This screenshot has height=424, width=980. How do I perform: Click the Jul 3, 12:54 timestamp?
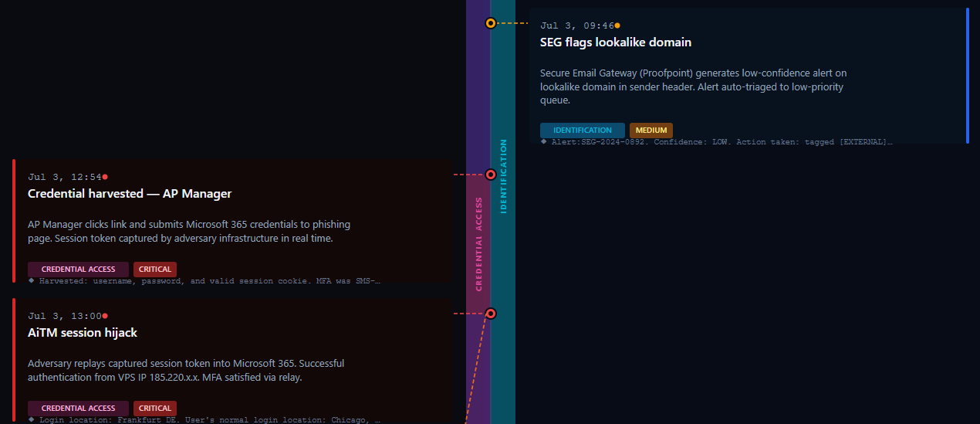(65, 177)
